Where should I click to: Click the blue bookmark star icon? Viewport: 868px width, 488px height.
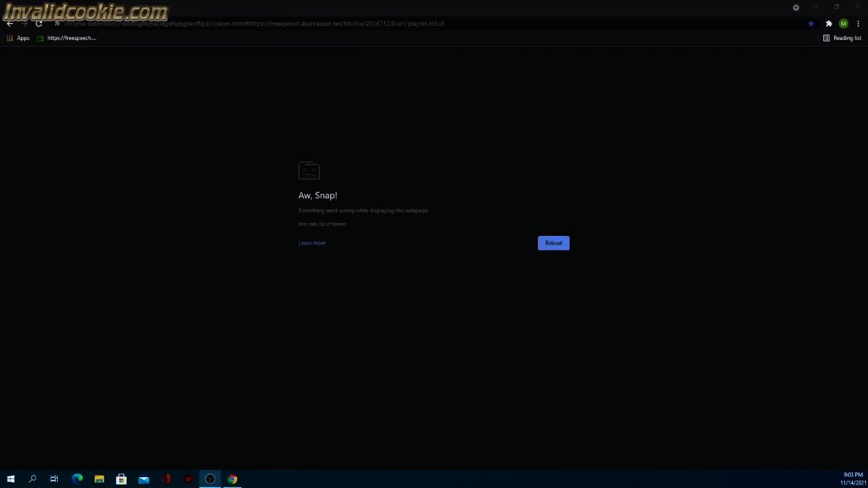click(x=811, y=24)
